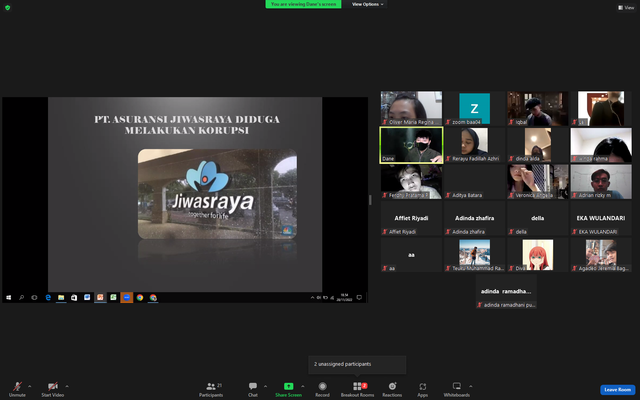
Task: Click muted mic icon on Iqbal's tile
Action: [x=511, y=122]
